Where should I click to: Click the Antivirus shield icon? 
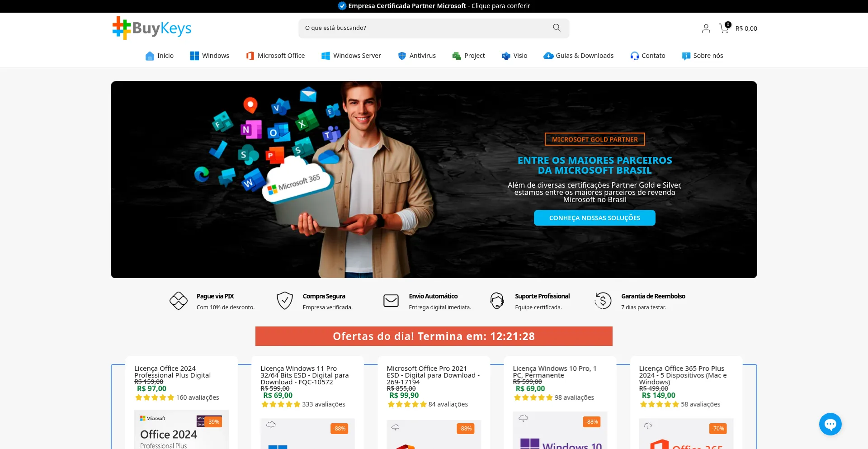pos(402,56)
